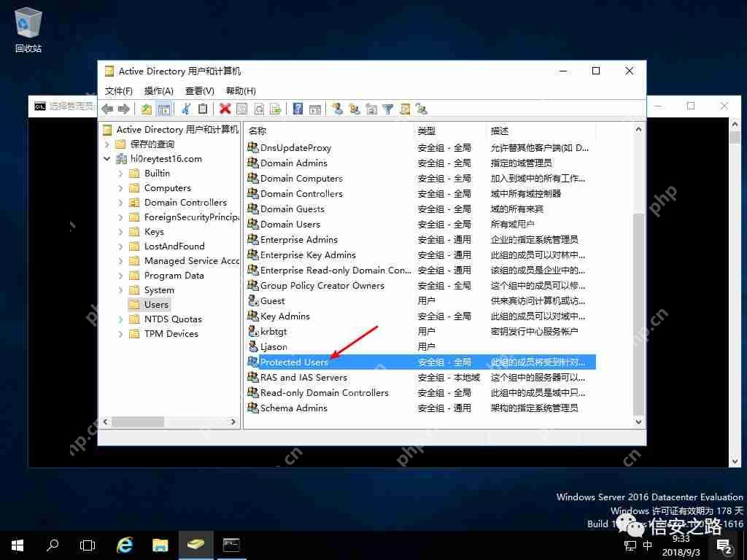The width and height of the screenshot is (747, 560).
Task: Select the Protected Users group row
Action: click(x=421, y=362)
